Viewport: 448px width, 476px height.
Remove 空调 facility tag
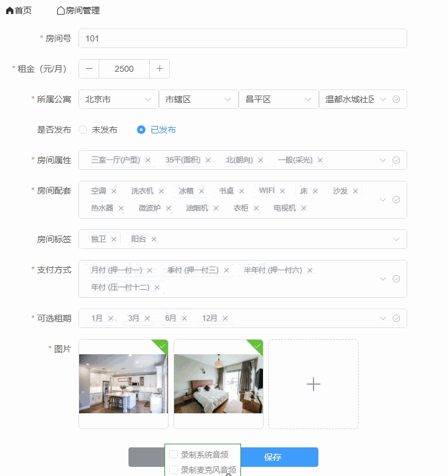pyautogui.click(x=113, y=191)
